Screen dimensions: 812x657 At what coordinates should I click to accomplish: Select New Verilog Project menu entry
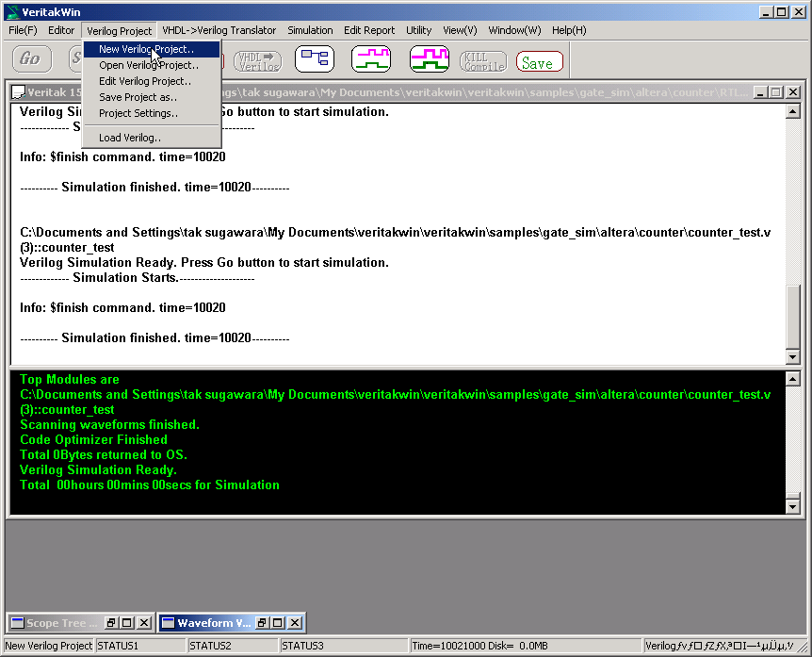[152, 49]
